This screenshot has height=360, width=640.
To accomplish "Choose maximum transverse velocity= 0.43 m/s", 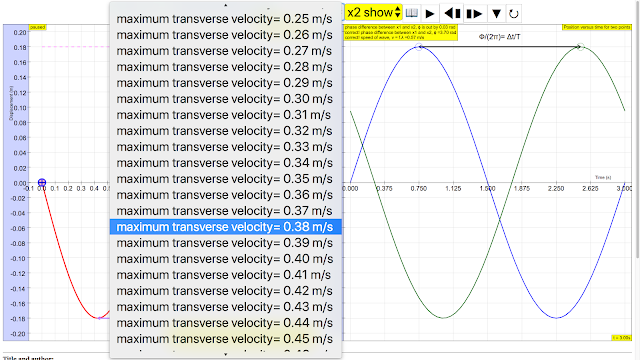I will pos(225,307).
